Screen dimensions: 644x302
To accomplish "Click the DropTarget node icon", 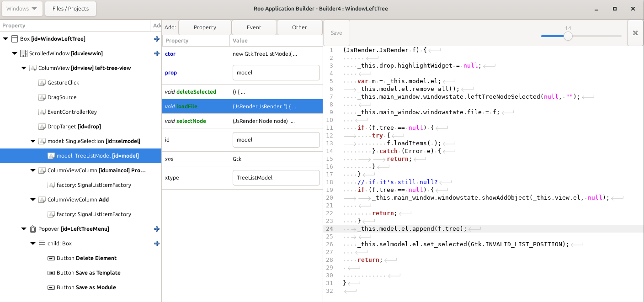I will (42, 127).
